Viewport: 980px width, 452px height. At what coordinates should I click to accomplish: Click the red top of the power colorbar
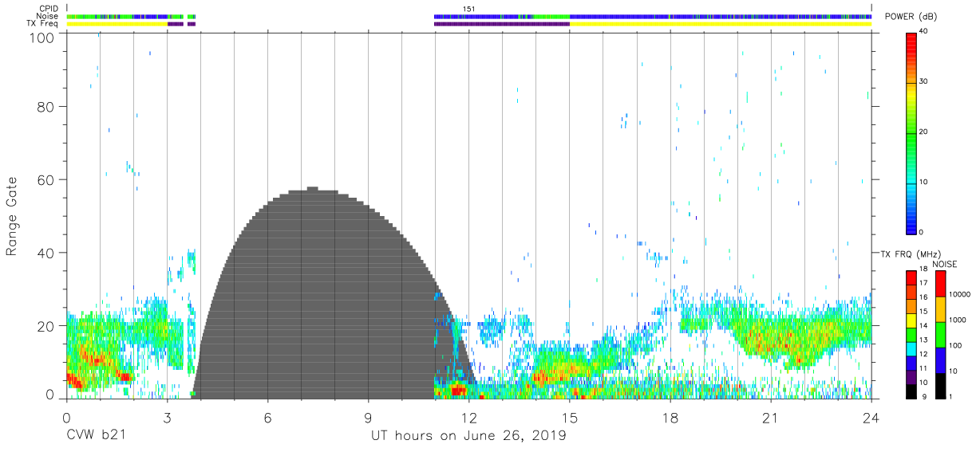pyautogui.click(x=911, y=40)
